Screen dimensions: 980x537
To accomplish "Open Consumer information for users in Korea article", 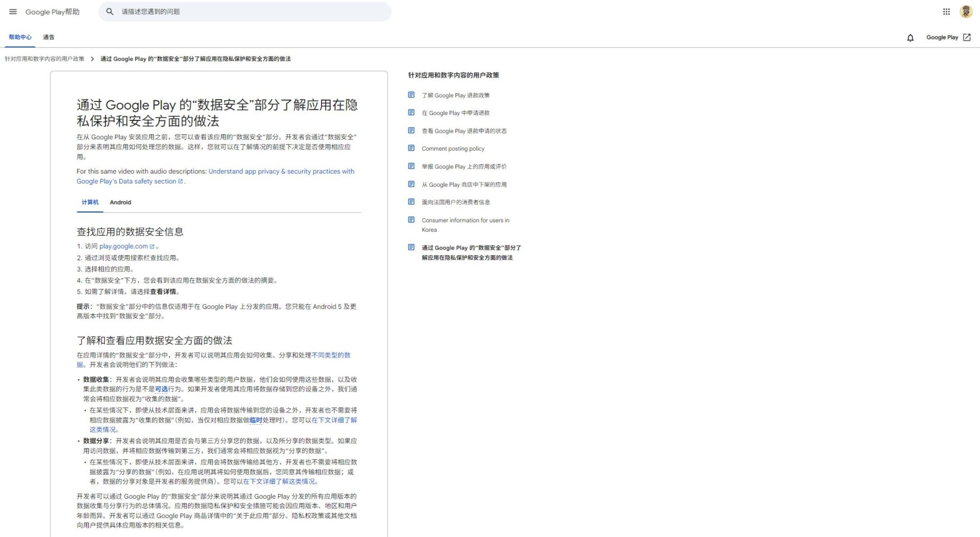I will (x=465, y=225).
